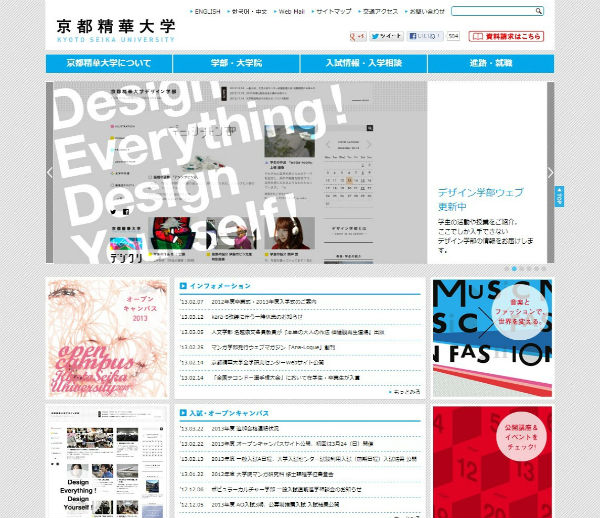Click the ENGLISH link
This screenshot has height=518, width=600.
tap(205, 11)
